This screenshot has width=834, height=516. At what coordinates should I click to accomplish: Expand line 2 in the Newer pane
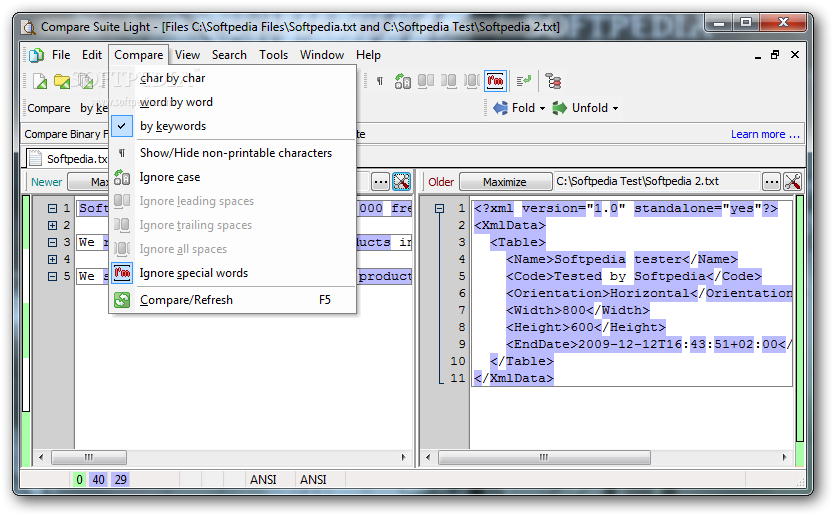coord(52,226)
